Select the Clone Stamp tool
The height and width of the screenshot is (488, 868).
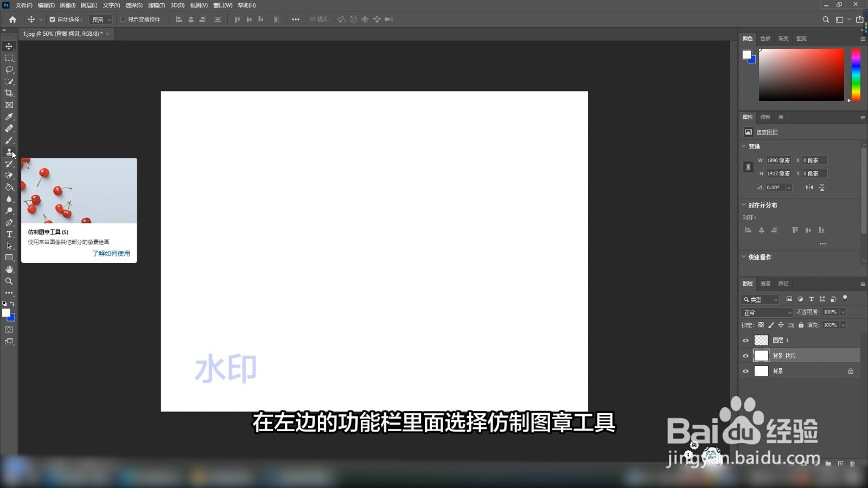pyautogui.click(x=9, y=152)
